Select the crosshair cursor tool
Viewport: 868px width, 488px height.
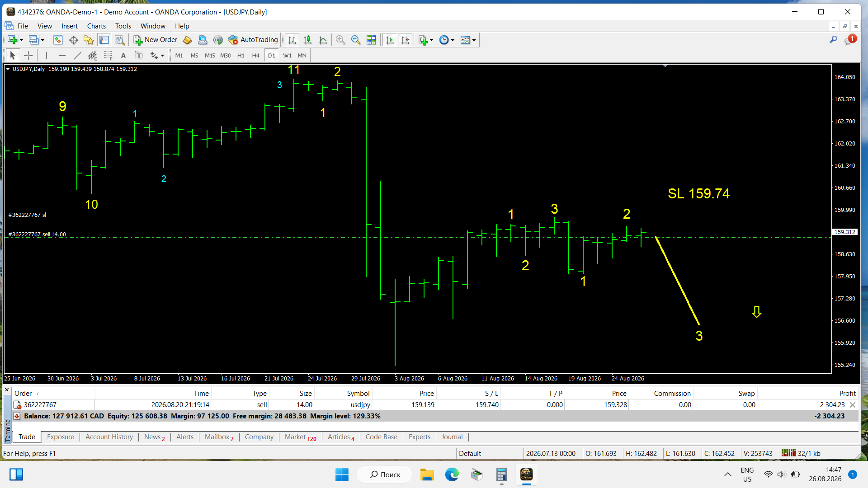pos(28,56)
